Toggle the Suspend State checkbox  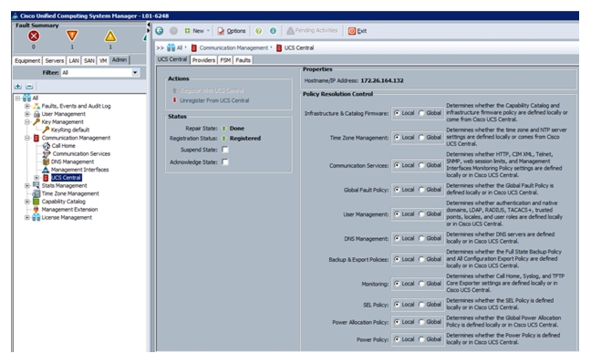click(x=225, y=150)
